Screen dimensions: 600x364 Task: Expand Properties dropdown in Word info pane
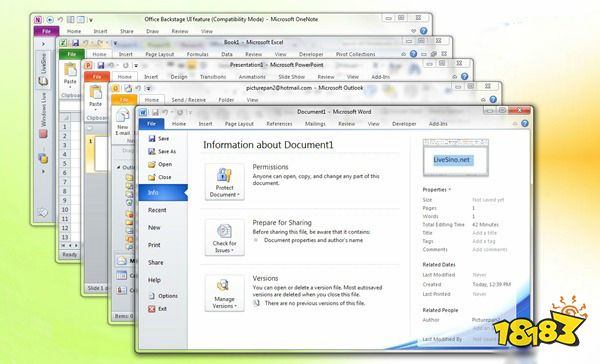click(437, 189)
